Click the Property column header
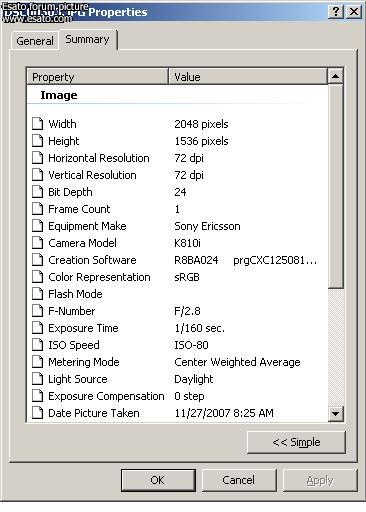This screenshot has height=512, width=366. pos(97,77)
